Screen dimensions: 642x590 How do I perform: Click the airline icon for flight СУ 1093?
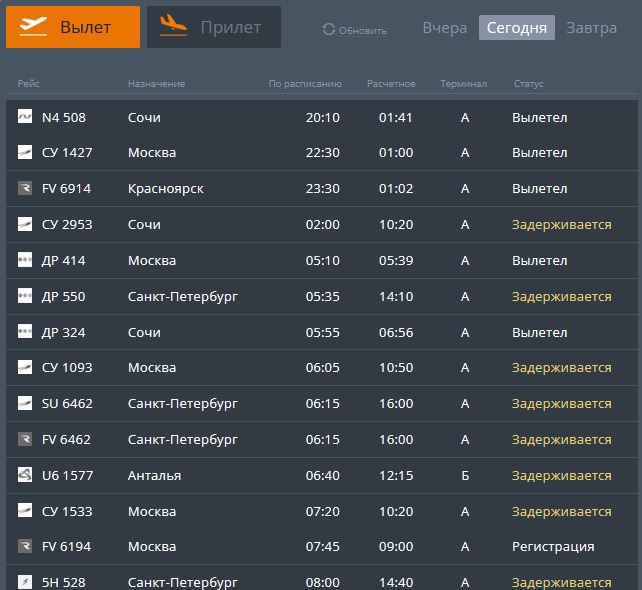[25, 367]
